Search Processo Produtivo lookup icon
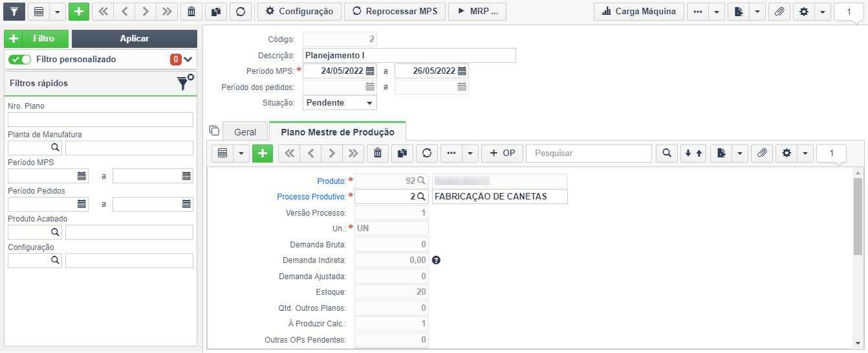The image size is (868, 353). [x=421, y=196]
